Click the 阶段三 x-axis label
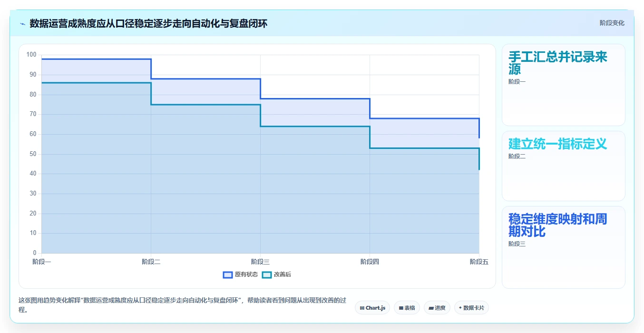 tap(261, 262)
